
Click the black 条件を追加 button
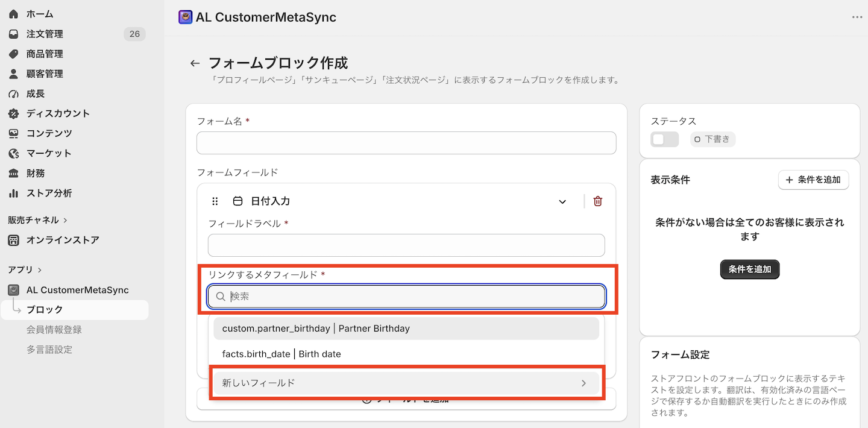[750, 269]
